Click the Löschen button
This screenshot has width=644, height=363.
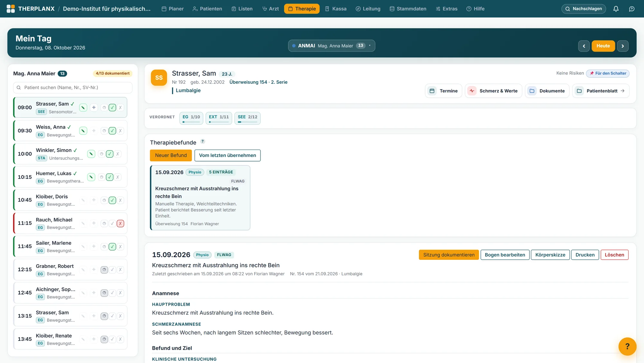pos(614,255)
